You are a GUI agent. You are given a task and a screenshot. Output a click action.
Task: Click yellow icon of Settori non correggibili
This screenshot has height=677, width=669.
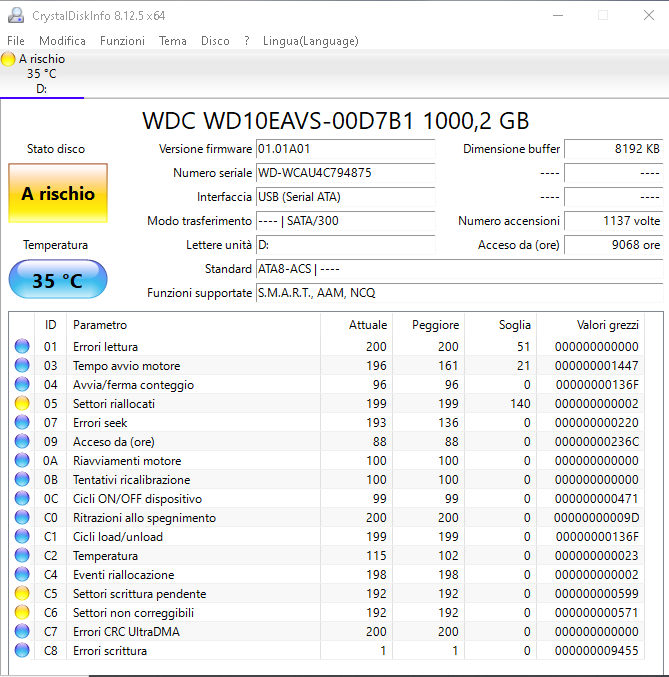click(22, 612)
